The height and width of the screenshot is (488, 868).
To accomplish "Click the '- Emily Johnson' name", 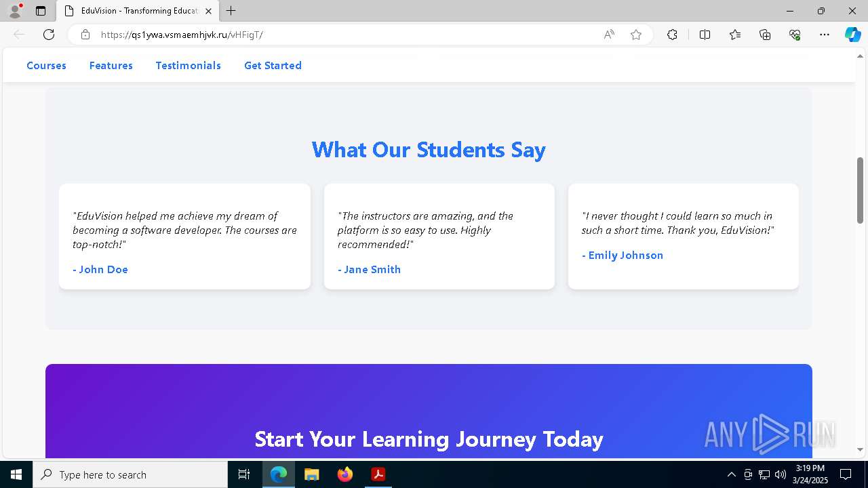I will pos(623,255).
